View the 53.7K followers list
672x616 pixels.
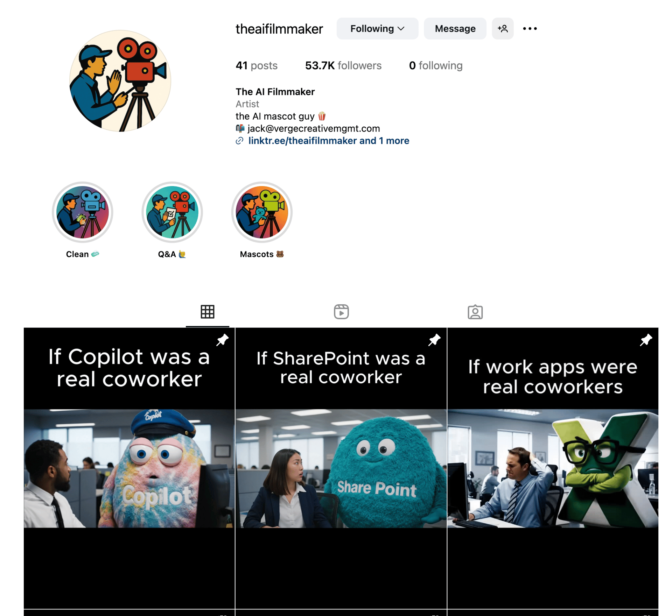pyautogui.click(x=343, y=65)
